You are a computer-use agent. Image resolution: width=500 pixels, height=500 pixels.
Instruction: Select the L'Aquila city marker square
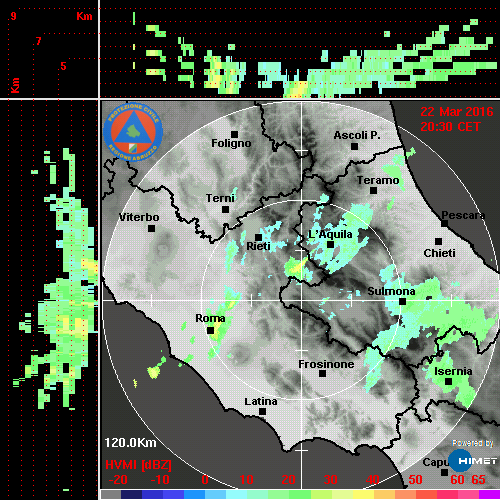[x=331, y=245]
